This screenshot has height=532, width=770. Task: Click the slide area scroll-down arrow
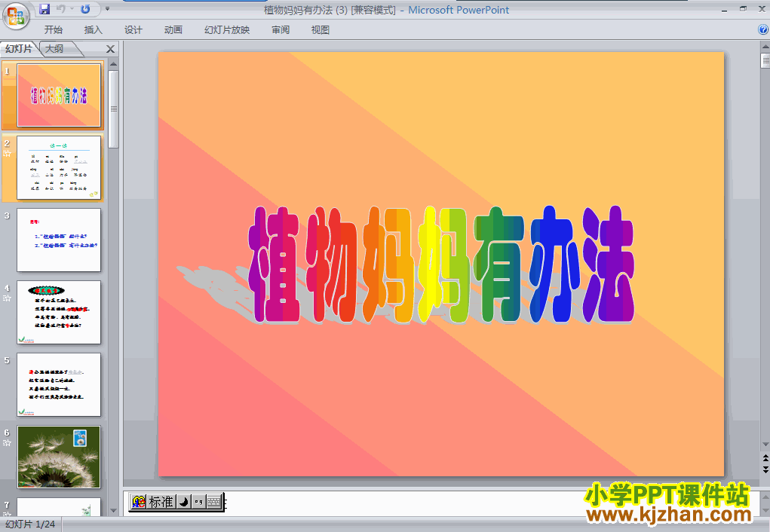point(765,445)
